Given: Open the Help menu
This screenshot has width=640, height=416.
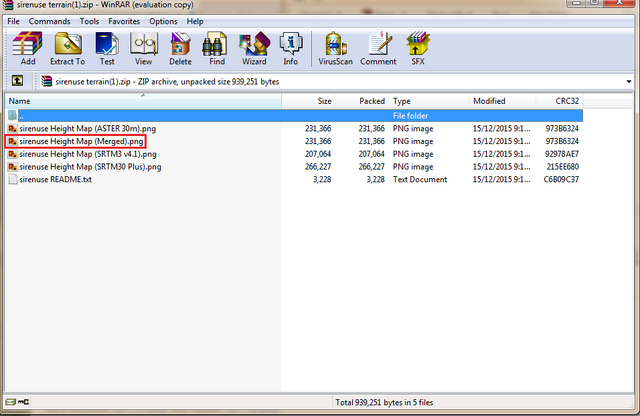Looking at the screenshot, I should click(x=195, y=21).
